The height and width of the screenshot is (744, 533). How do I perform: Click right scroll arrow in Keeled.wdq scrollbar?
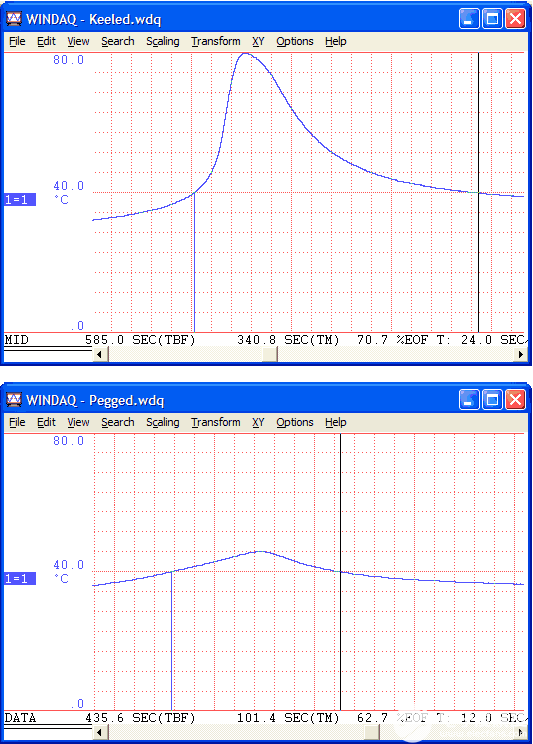point(521,354)
